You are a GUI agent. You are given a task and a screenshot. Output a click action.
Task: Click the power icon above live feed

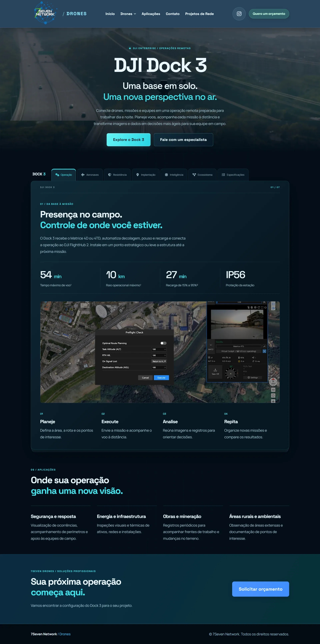tap(265, 308)
